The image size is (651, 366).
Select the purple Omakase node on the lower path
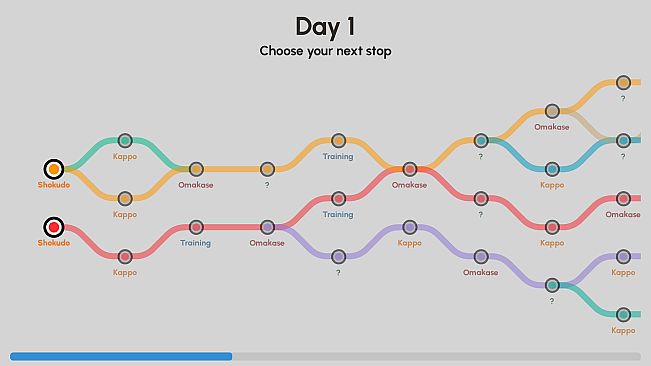[x=481, y=257]
